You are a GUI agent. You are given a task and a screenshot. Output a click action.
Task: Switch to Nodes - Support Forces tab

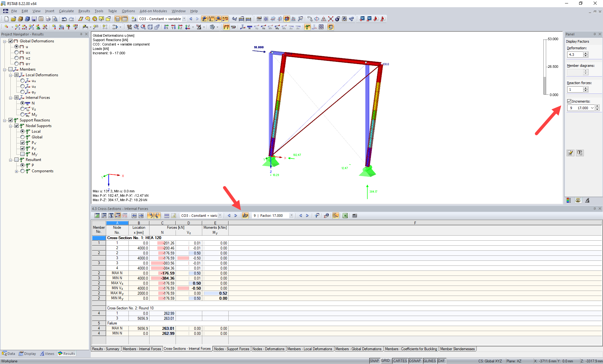point(231,349)
